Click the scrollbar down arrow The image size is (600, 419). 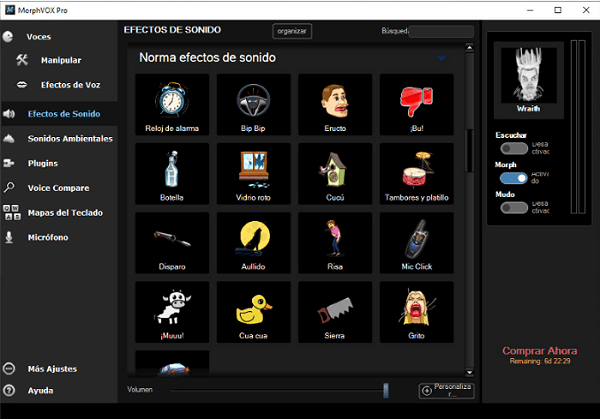point(469,372)
